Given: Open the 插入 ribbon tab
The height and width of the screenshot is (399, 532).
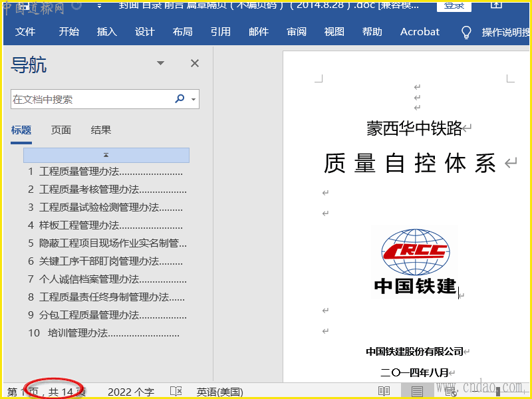Looking at the screenshot, I should coord(107,31).
